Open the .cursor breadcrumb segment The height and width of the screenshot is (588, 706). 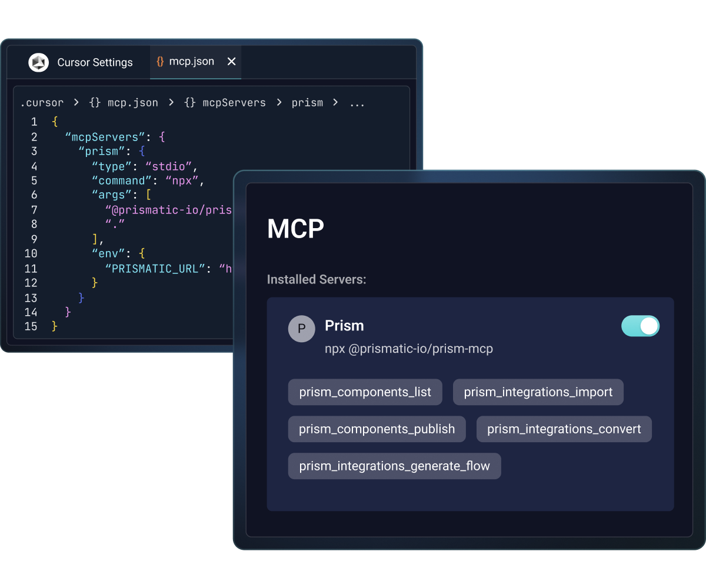(42, 103)
